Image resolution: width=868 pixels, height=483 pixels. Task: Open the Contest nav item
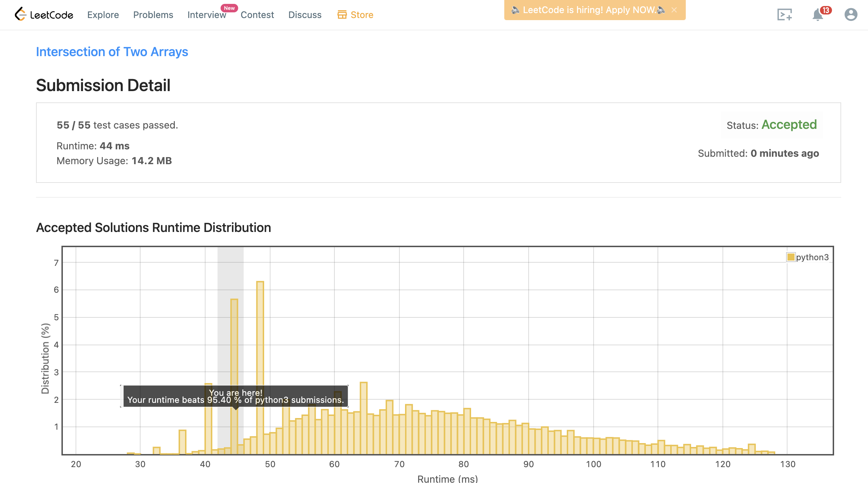257,15
